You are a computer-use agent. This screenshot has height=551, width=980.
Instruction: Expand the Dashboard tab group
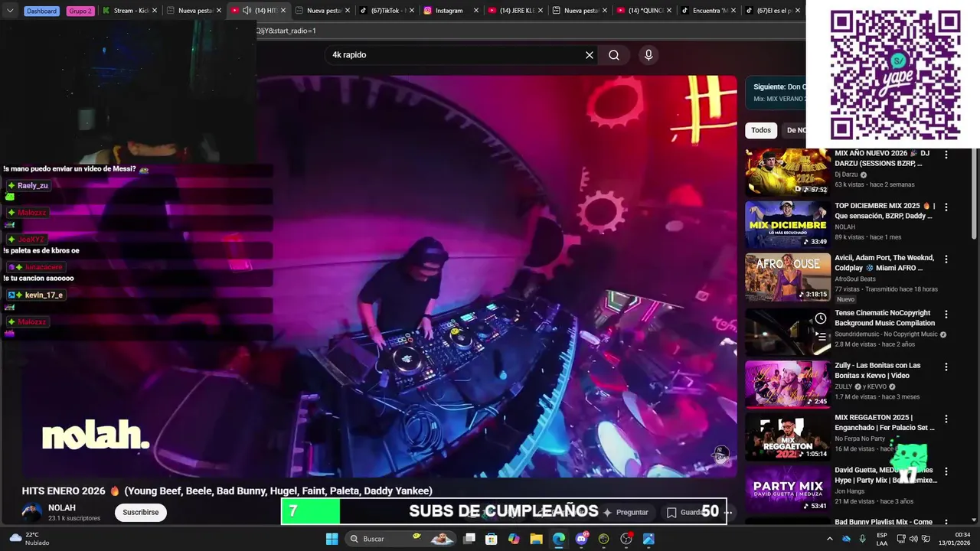(41, 11)
